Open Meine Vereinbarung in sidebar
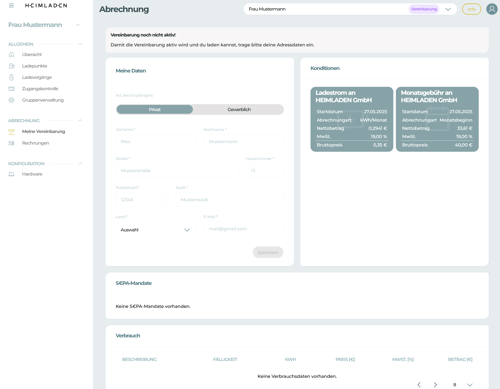Image resolution: width=500 pixels, height=389 pixels. (x=43, y=131)
